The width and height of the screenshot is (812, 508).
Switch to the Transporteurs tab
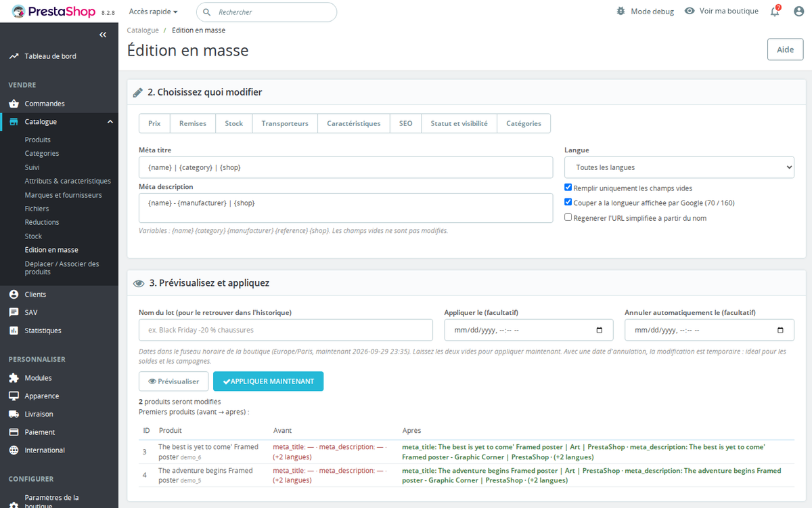[x=285, y=123]
